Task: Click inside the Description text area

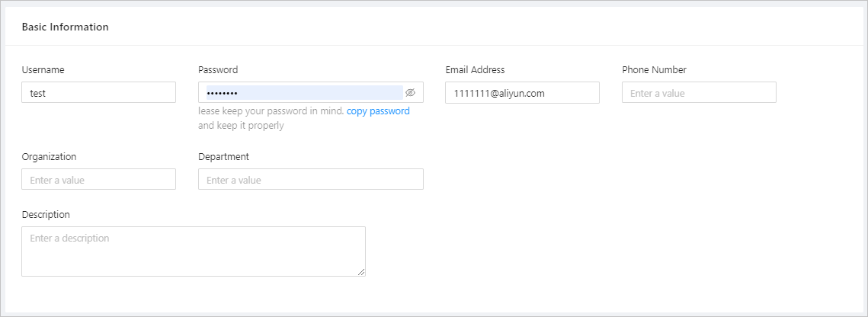Action: point(193,251)
